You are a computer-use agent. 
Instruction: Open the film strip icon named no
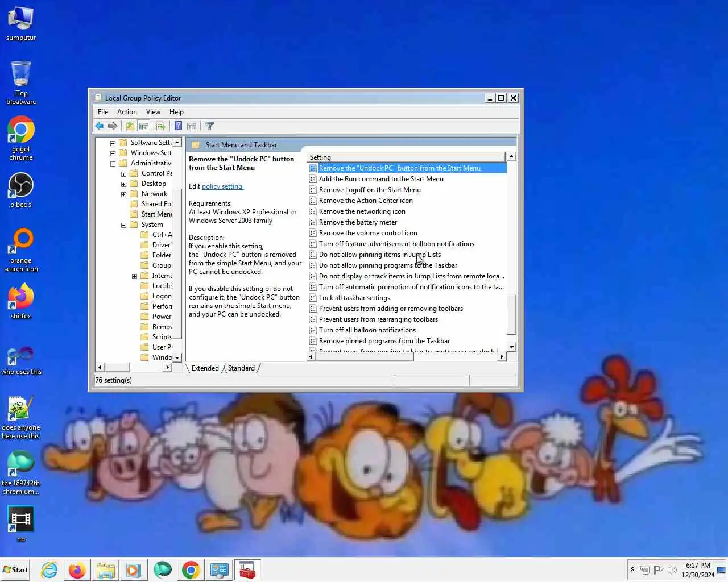21,524
